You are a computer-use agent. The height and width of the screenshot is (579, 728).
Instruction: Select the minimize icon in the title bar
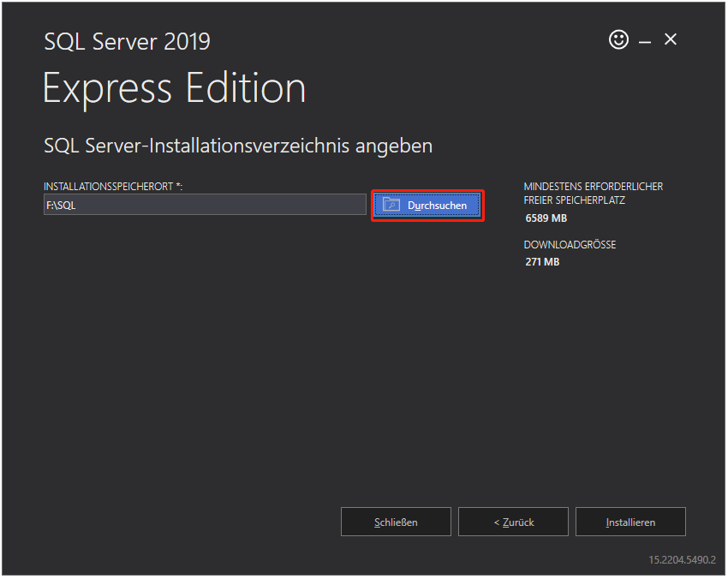tap(644, 39)
